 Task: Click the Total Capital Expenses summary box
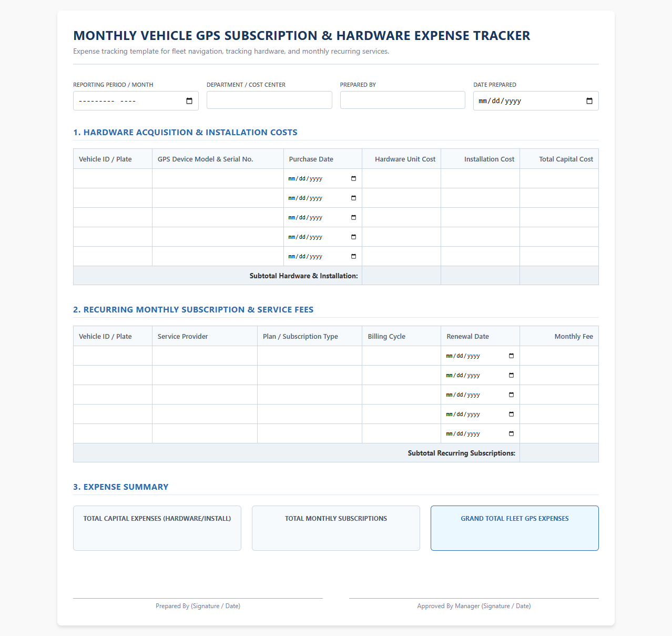point(157,528)
